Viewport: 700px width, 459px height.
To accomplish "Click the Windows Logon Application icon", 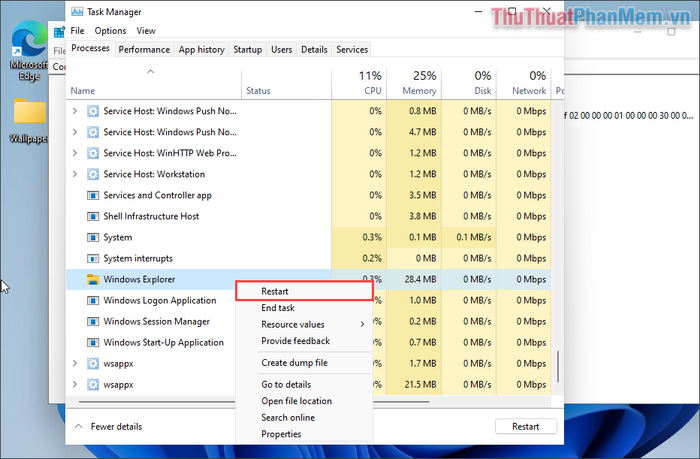I will click(x=93, y=300).
